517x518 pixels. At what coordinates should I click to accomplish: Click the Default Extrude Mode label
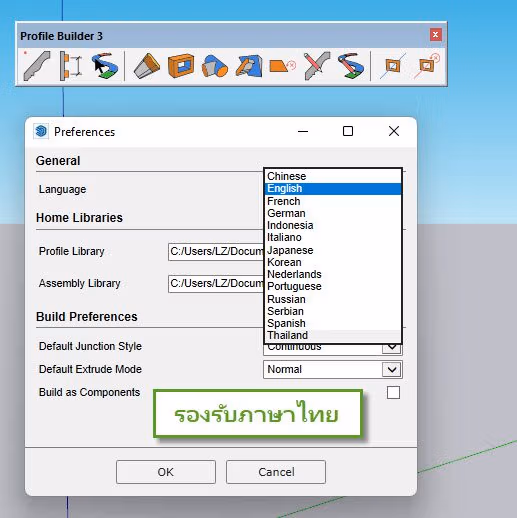(90, 369)
